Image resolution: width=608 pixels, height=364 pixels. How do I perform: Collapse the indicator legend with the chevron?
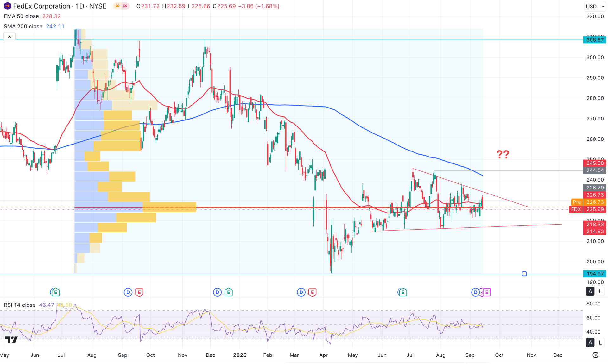tap(9, 37)
